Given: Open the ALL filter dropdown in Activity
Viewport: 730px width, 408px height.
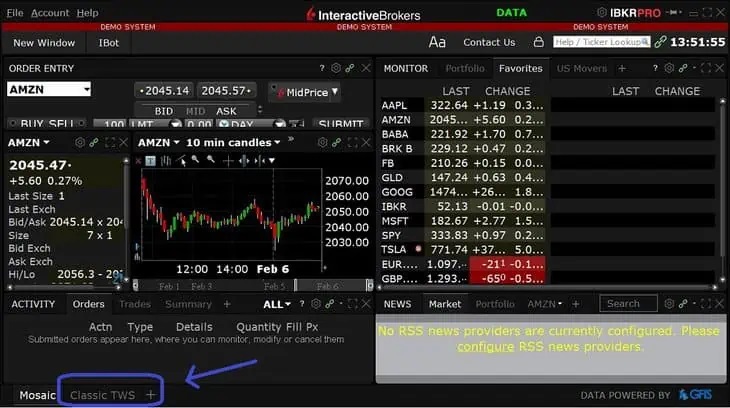Looking at the screenshot, I should point(277,305).
